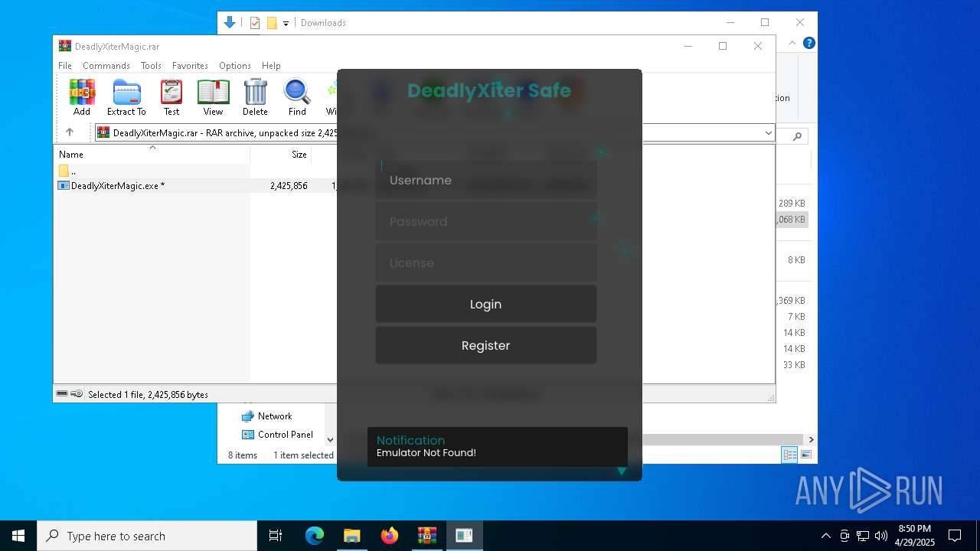Open the Tools menu
Viewport: 980px width, 551px height.
pos(151,66)
